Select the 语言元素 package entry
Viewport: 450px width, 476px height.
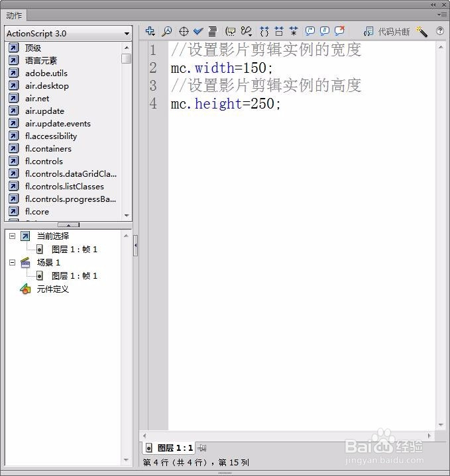tap(41, 61)
